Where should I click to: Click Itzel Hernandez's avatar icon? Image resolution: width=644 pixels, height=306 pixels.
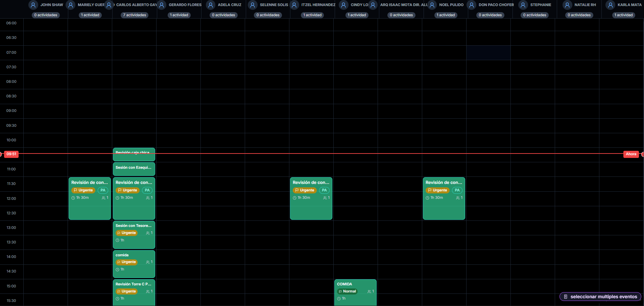point(294,5)
